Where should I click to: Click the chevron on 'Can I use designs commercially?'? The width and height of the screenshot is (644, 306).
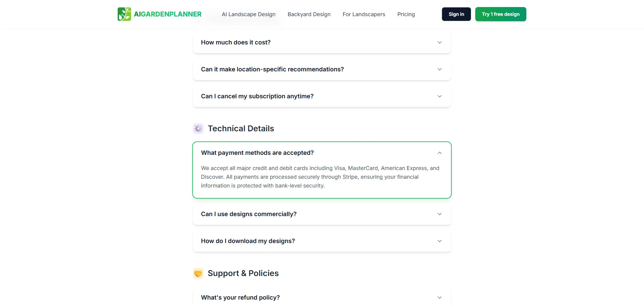coord(439,214)
